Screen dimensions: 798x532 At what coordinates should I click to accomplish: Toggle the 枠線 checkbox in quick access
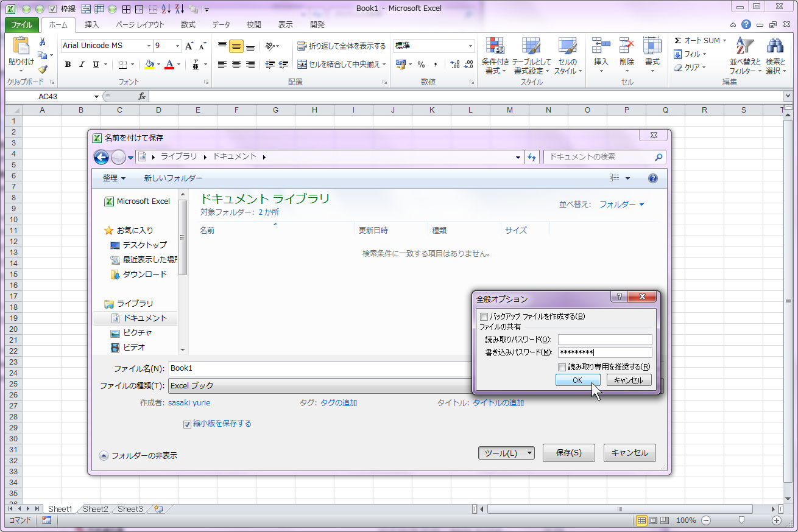pyautogui.click(x=52, y=9)
